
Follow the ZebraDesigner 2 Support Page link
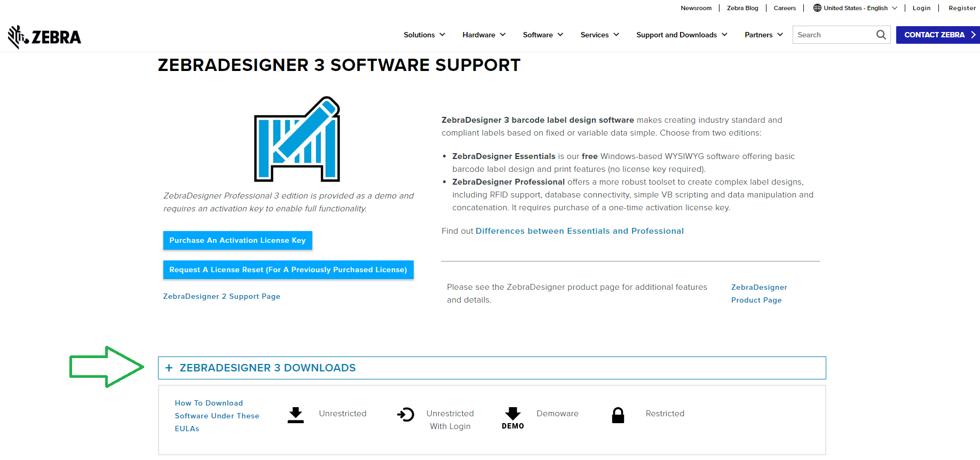[222, 296]
